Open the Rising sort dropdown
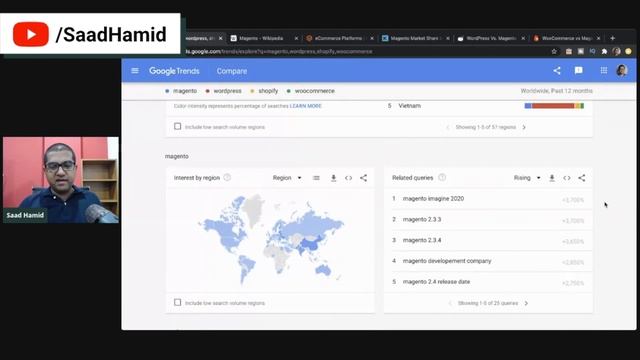This screenshot has width=640, height=360. point(527,178)
